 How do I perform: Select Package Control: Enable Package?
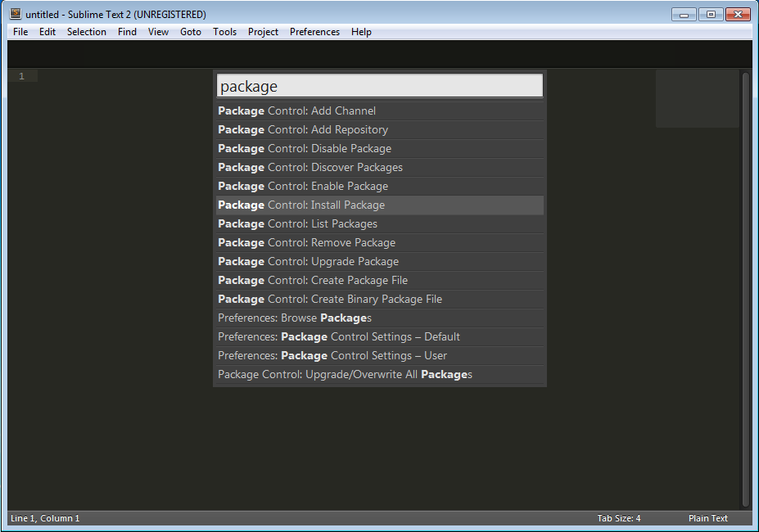(x=380, y=187)
